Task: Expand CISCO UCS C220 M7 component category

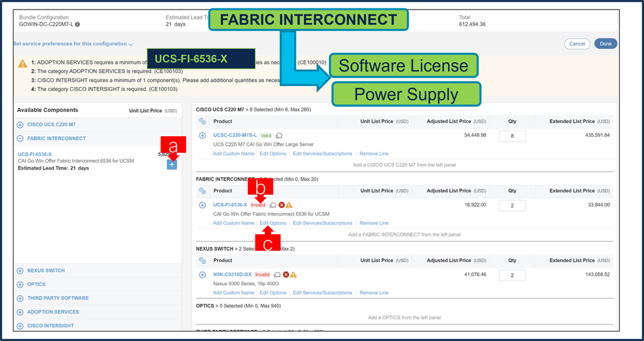Action: pyautogui.click(x=20, y=125)
